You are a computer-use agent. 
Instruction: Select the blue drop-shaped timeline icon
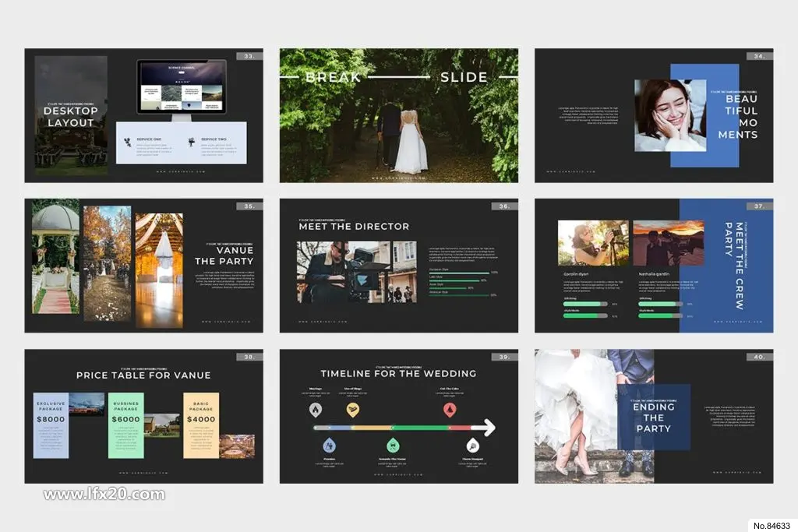[330, 445]
